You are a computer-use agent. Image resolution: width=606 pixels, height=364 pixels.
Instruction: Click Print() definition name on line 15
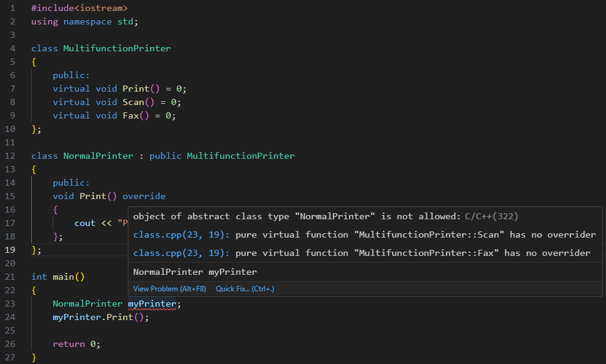(x=98, y=196)
